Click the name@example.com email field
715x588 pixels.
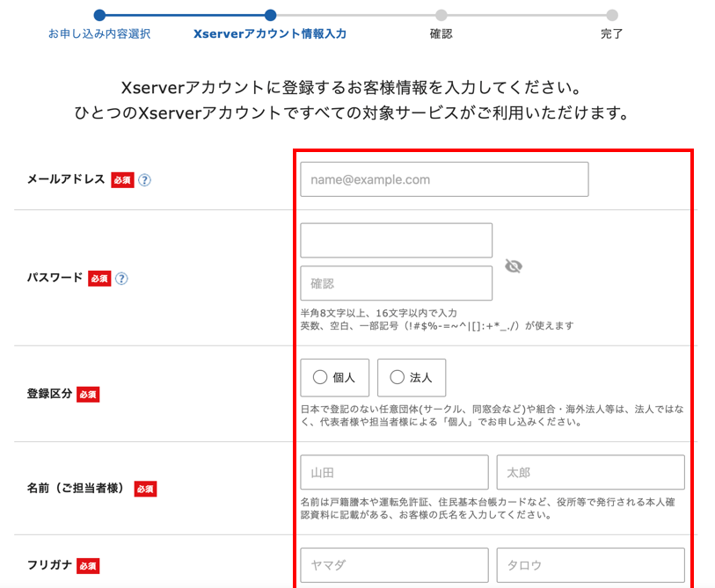click(444, 179)
